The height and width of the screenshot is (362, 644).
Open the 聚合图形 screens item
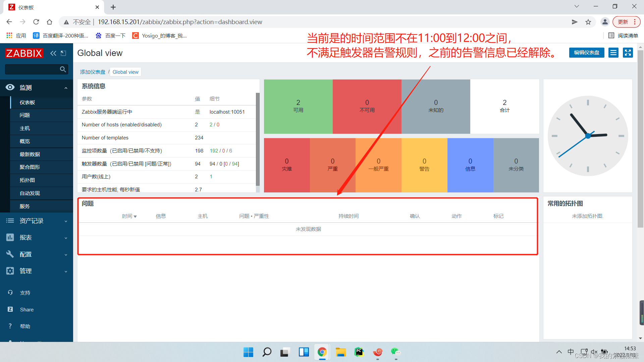42,167
